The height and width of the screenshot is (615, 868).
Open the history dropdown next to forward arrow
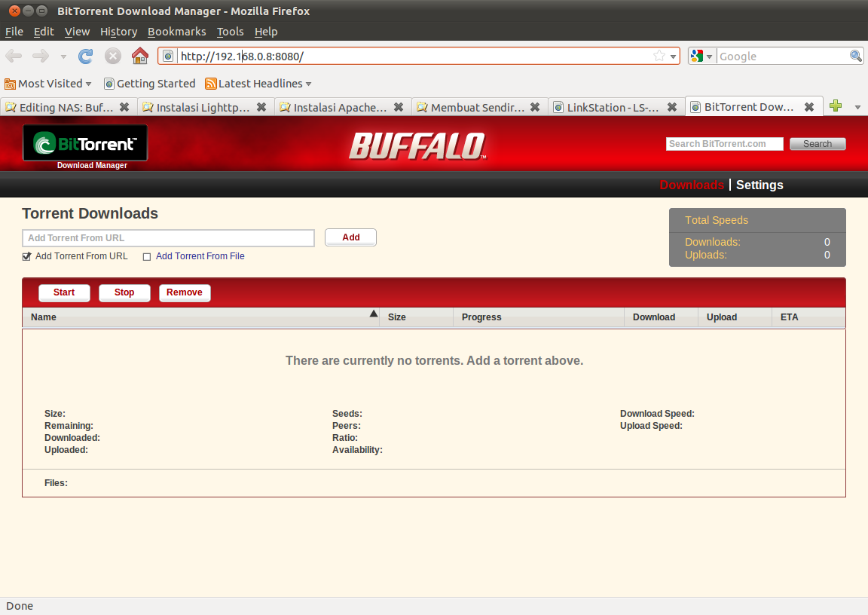[x=63, y=57]
